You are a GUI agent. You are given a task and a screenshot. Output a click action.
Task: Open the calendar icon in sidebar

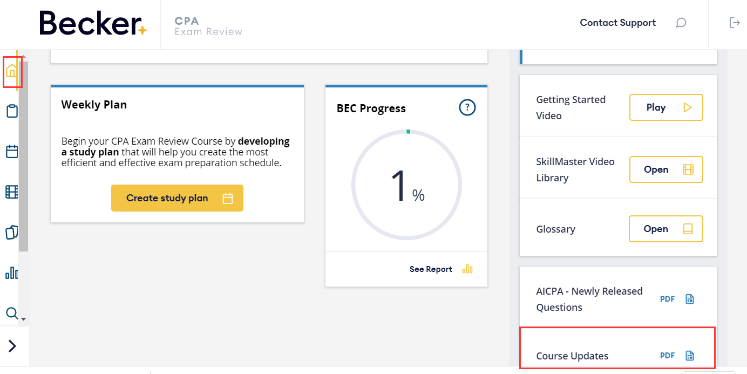pyautogui.click(x=11, y=152)
